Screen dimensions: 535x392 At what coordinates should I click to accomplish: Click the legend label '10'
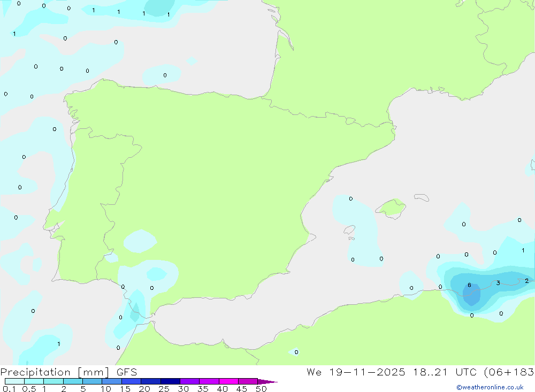106,389
